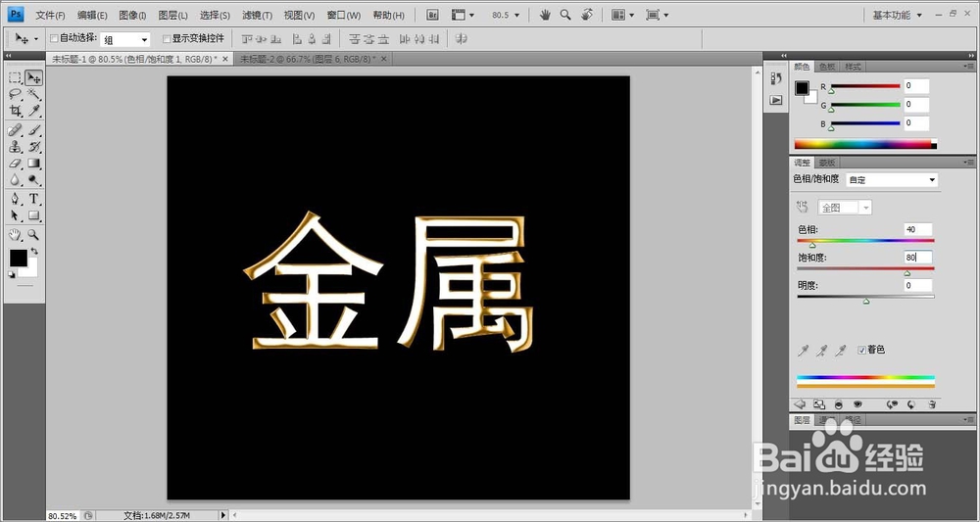This screenshot has width=980, height=522.
Task: Select the Blur tool
Action: (x=15, y=180)
